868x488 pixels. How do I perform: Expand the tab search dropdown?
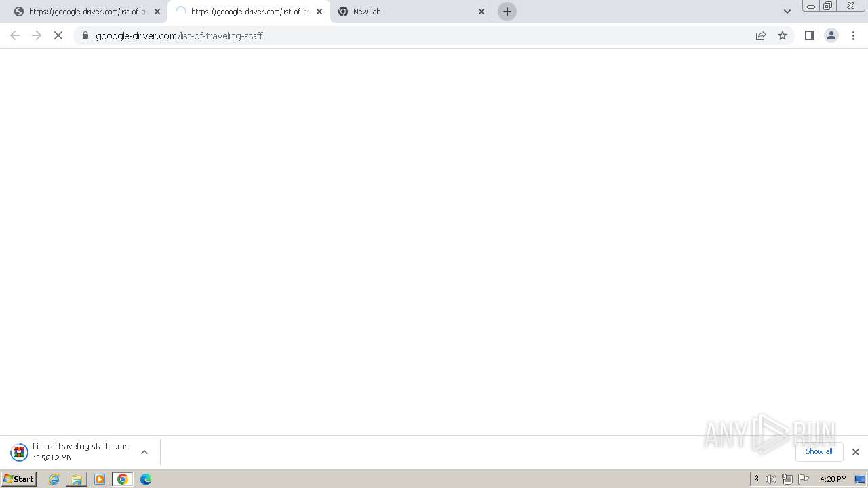(787, 12)
